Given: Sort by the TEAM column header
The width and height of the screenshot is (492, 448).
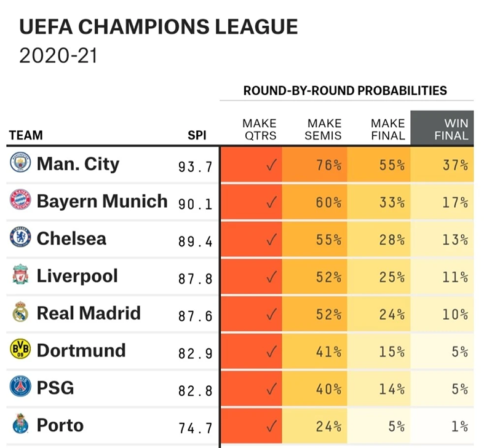Looking at the screenshot, I should pos(26,135).
